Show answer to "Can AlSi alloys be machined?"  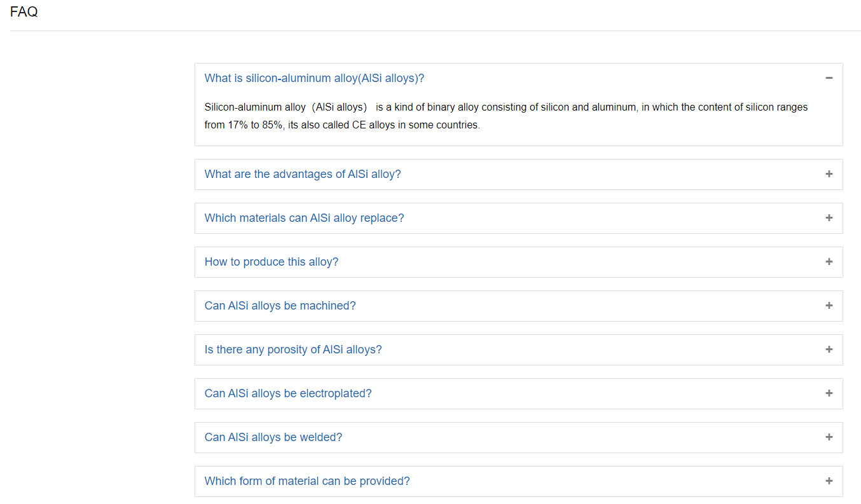[x=280, y=306]
